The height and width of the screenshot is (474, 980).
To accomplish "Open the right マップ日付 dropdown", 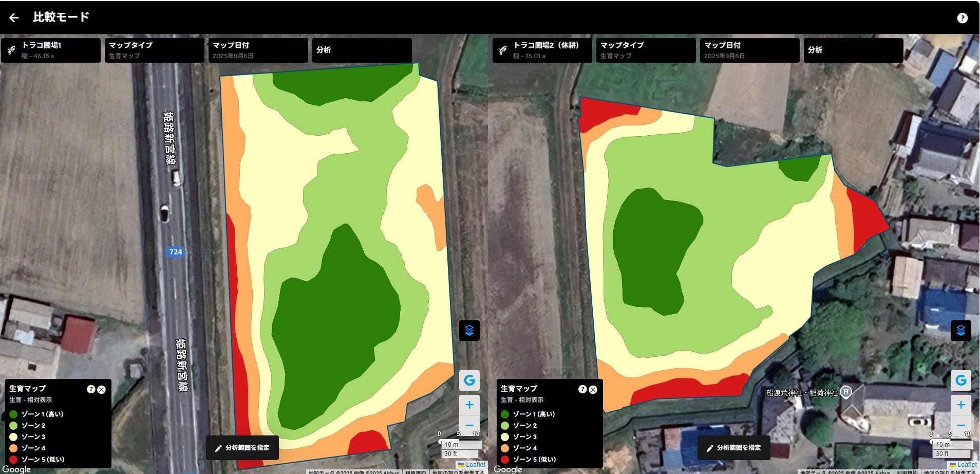I will [749, 50].
